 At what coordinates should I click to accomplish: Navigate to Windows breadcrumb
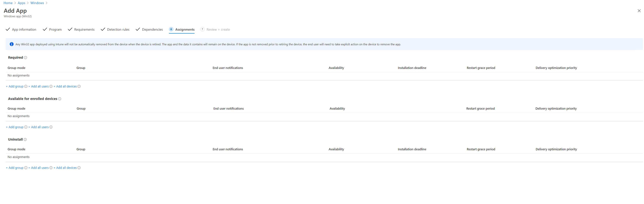(x=37, y=3)
